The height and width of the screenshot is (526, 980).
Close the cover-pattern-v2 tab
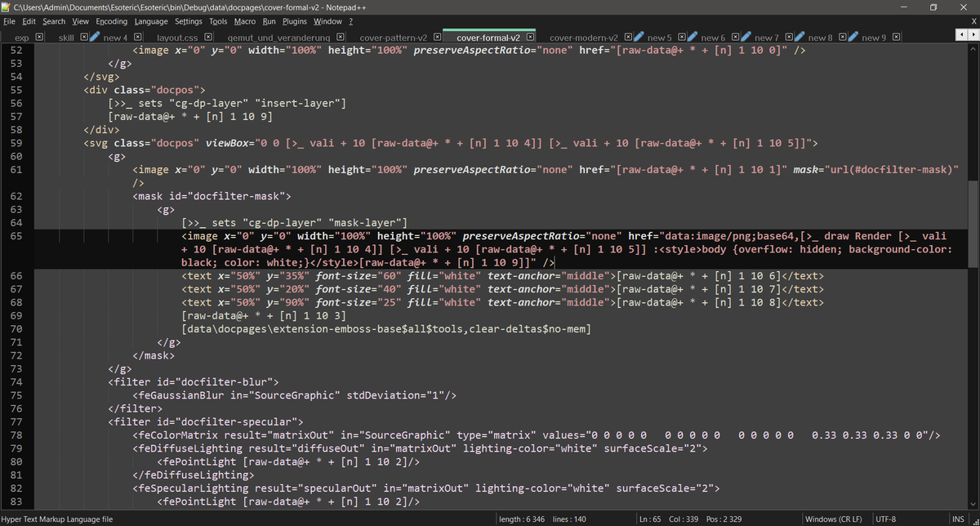437,38
